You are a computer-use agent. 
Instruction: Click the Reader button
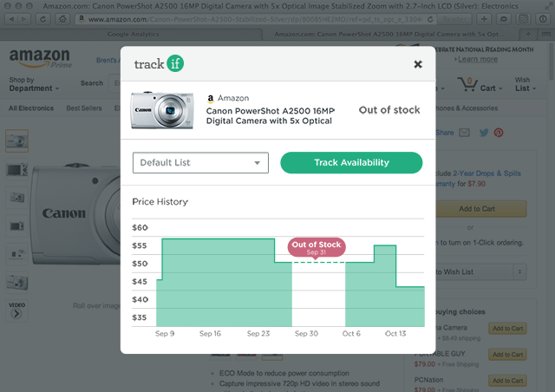point(454,19)
